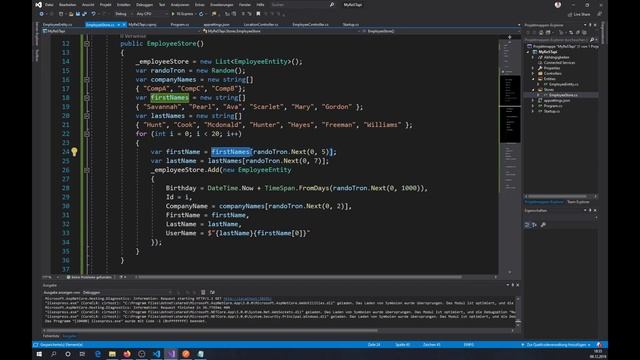Show properties categorized in Eigenschaften panel

(x=527, y=225)
